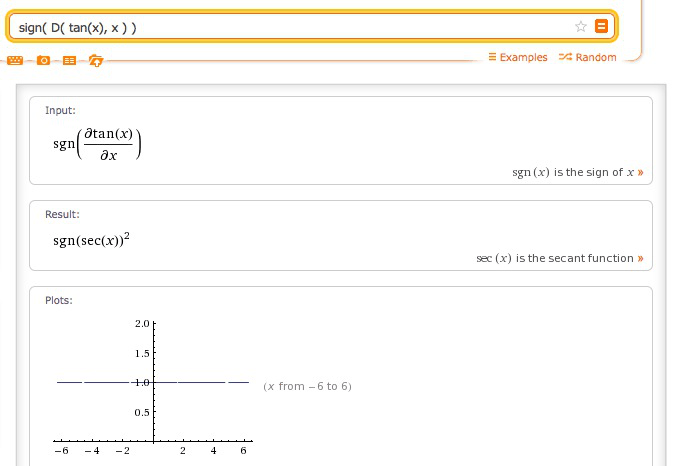Viewport: 676px width, 466px height.
Task: Select the Result pod formula
Action: 94,240
